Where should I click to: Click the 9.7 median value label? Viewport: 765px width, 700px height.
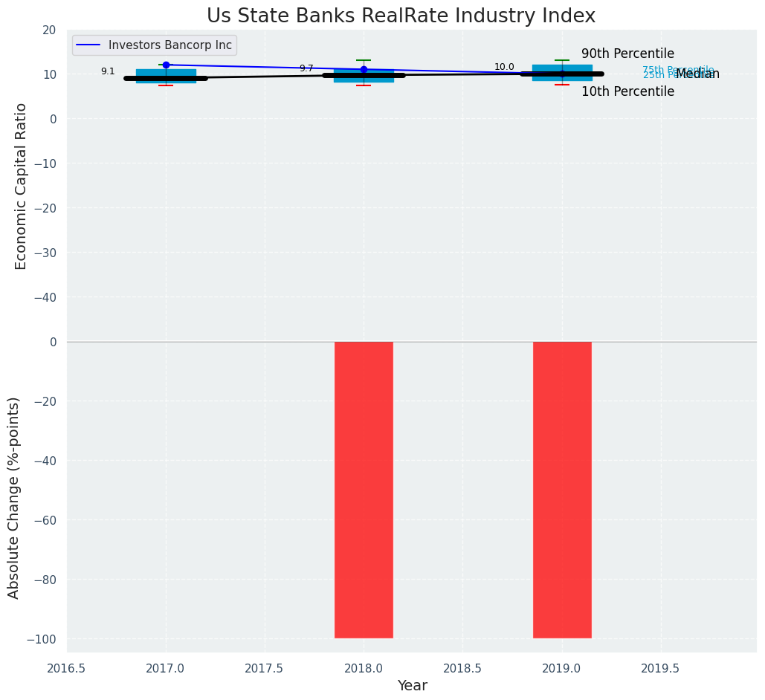click(306, 68)
